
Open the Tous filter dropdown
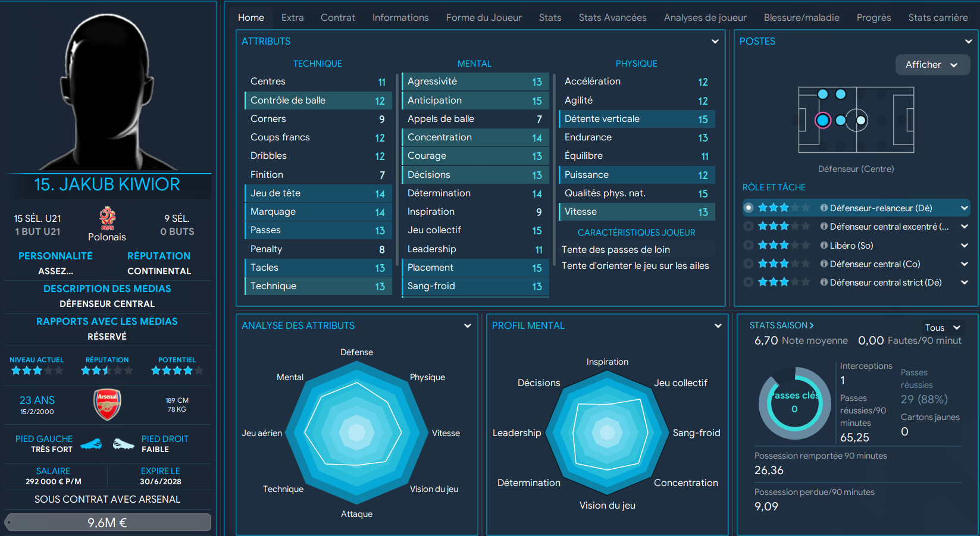(x=943, y=328)
